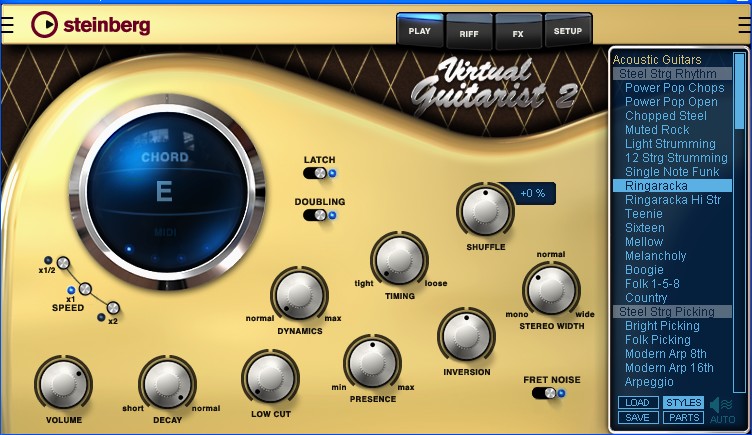Select the x1/2 speed button
Screen dimensions: 752x435
(x=63, y=263)
